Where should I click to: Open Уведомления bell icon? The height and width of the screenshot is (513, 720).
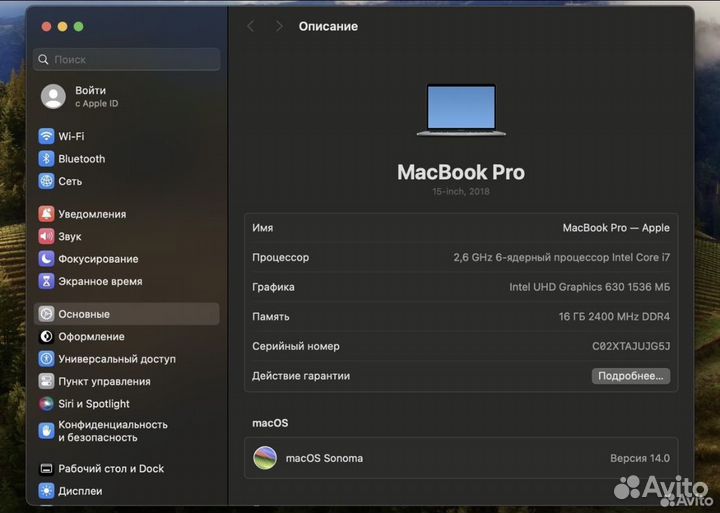pyautogui.click(x=46, y=214)
